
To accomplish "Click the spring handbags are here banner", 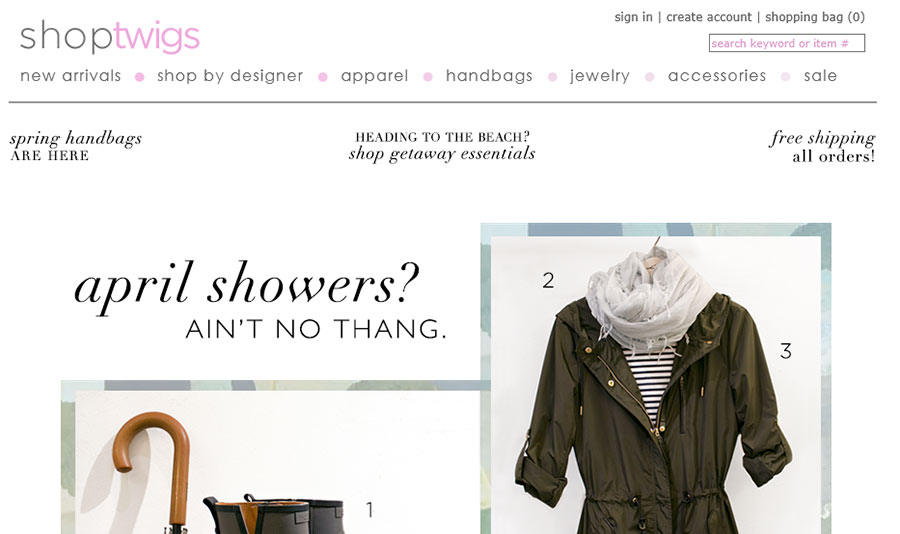I will [75, 146].
